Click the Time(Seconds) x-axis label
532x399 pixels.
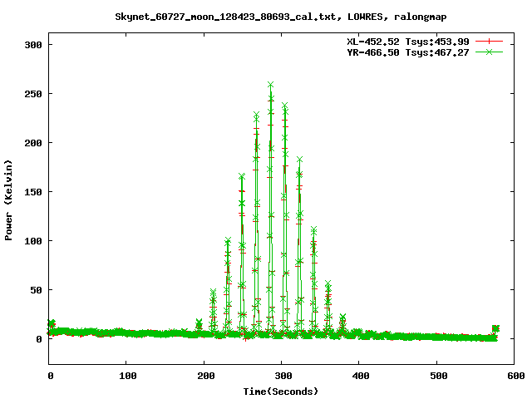(281, 390)
